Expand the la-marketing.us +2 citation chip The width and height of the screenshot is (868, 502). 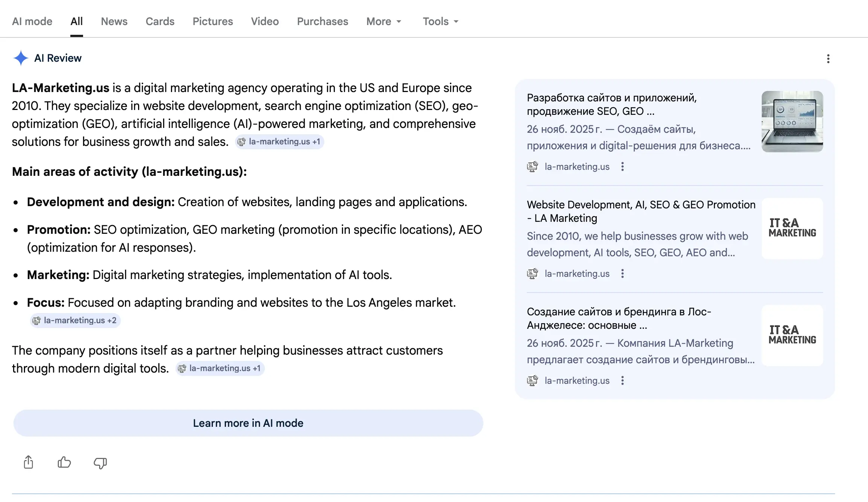coord(75,320)
